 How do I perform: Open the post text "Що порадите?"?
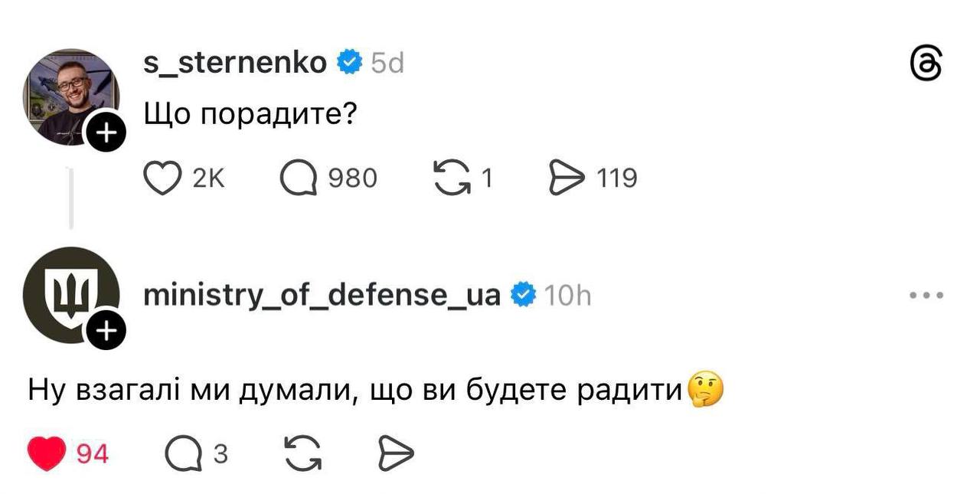pos(251,115)
